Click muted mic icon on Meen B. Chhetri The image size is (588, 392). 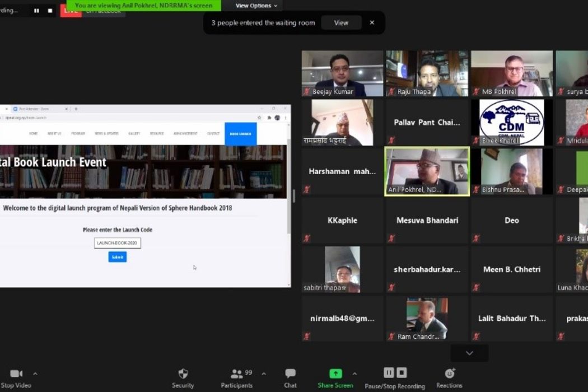(476, 287)
